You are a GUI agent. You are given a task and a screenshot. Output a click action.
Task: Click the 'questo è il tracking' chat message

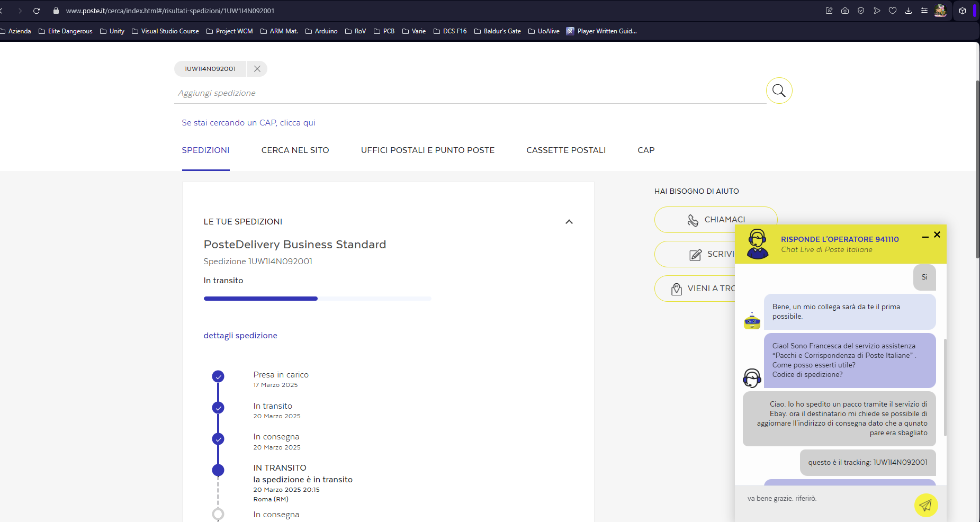pos(868,463)
